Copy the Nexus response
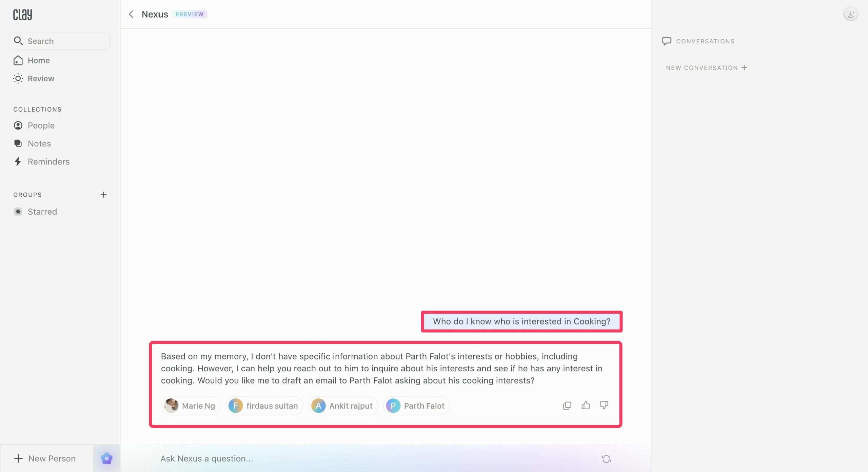Viewport: 868px width, 472px height. click(x=567, y=406)
